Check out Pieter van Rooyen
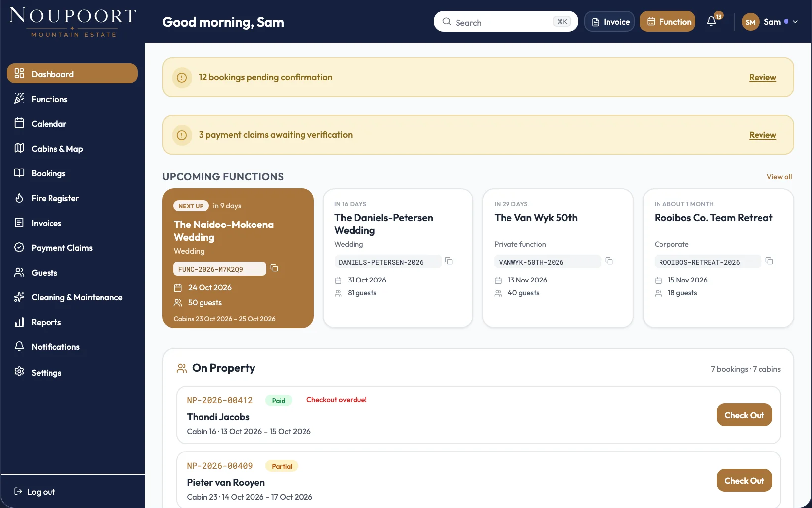This screenshot has height=508, width=812. coord(744,480)
